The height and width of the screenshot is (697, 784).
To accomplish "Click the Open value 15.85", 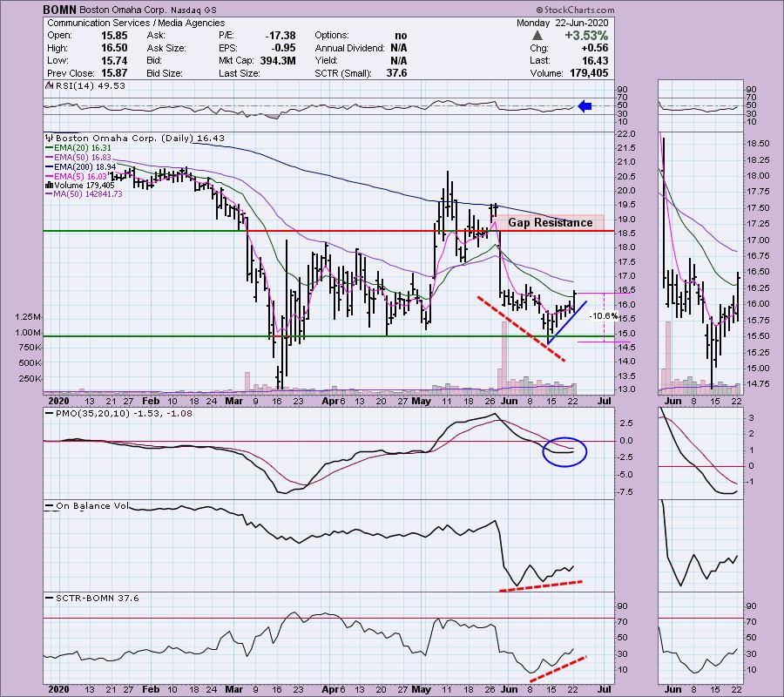I will tap(114, 36).
